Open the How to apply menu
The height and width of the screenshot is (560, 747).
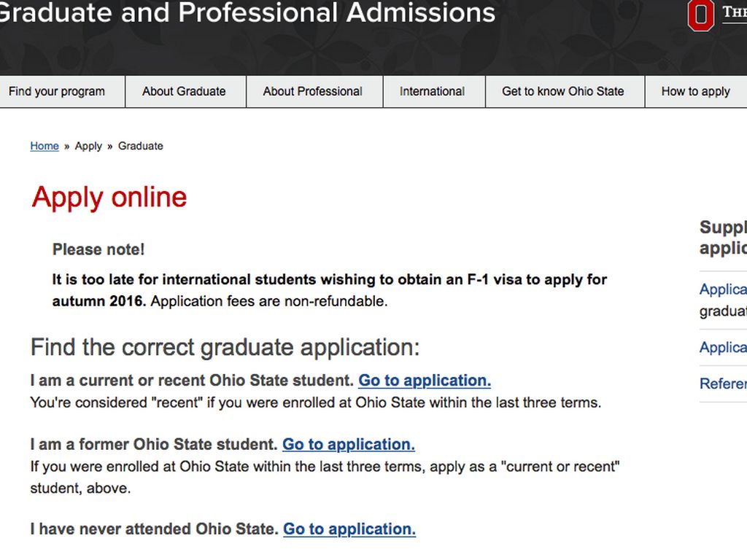[695, 92]
